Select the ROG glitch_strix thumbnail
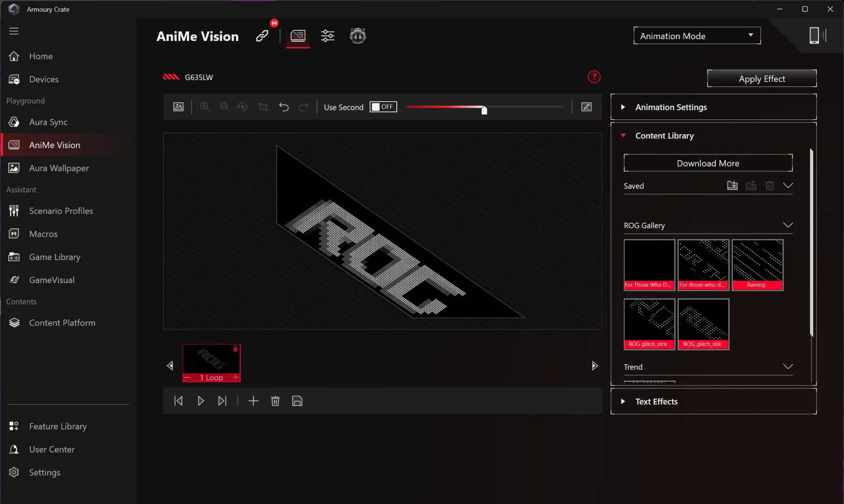Image resolution: width=844 pixels, height=504 pixels. pyautogui.click(x=649, y=324)
